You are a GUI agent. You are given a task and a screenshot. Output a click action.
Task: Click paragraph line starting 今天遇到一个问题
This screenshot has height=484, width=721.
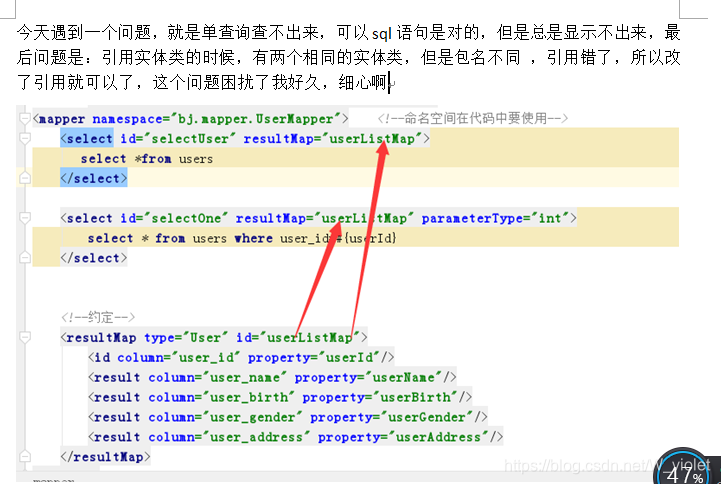348,32
